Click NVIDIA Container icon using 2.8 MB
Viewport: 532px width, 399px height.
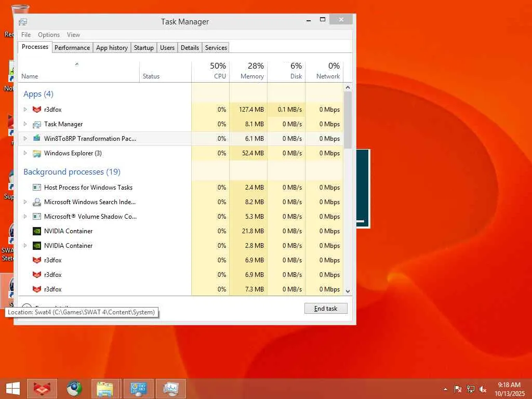(x=37, y=246)
